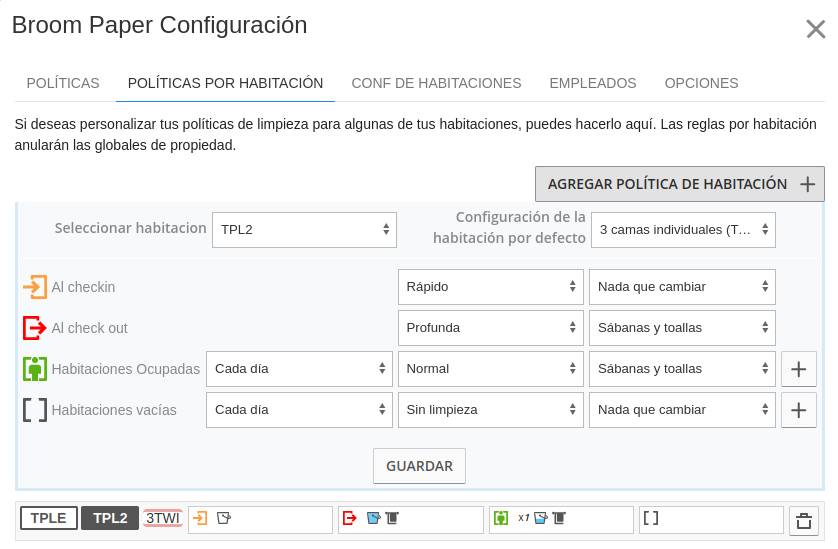The image size is (838, 549).
Task: Click the GUARDAR button
Action: point(420,466)
